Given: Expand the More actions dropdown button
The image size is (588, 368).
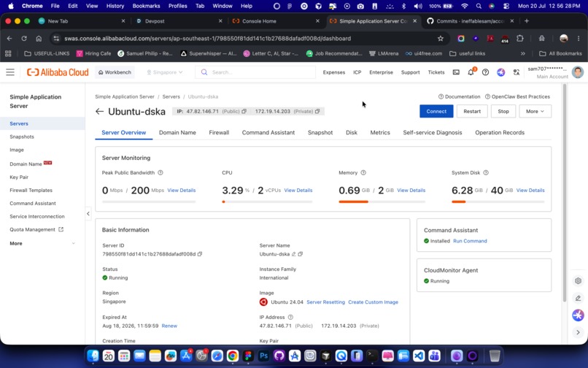Looking at the screenshot, I should click(535, 111).
